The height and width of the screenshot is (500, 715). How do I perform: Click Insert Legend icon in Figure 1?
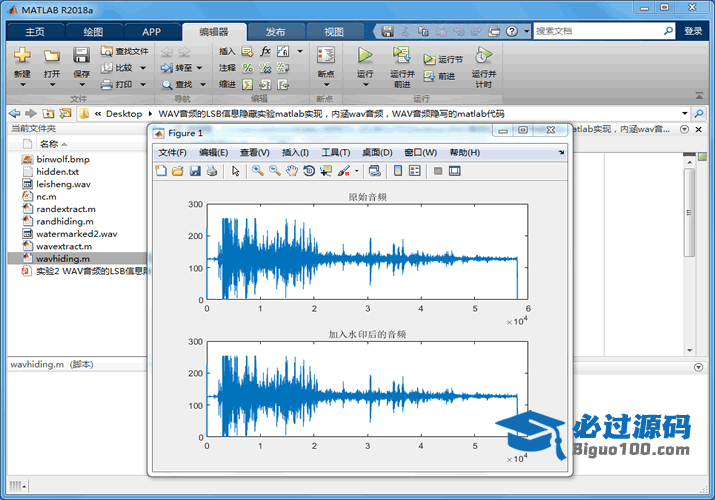[414, 171]
